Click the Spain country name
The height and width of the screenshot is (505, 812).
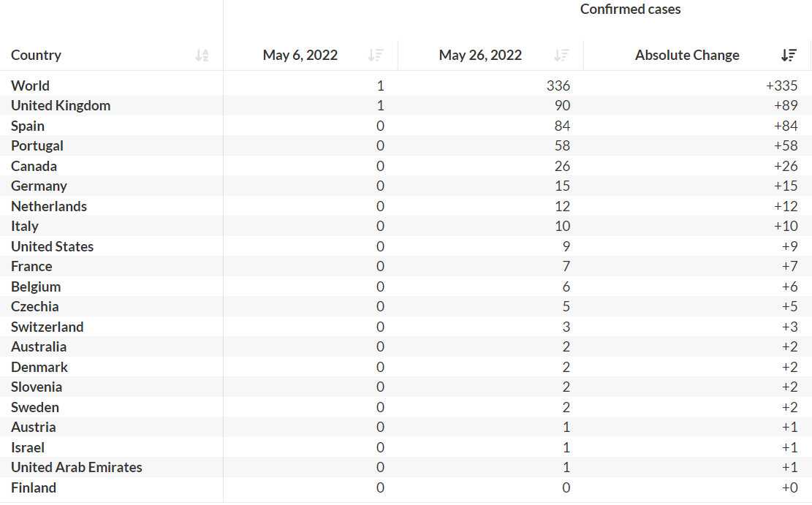pos(28,126)
